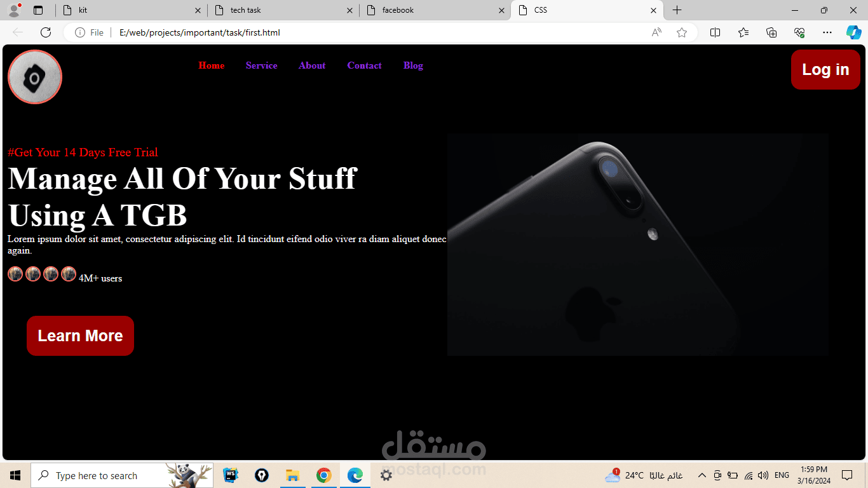Open Microsoft Edge taskbar icon

point(355,475)
